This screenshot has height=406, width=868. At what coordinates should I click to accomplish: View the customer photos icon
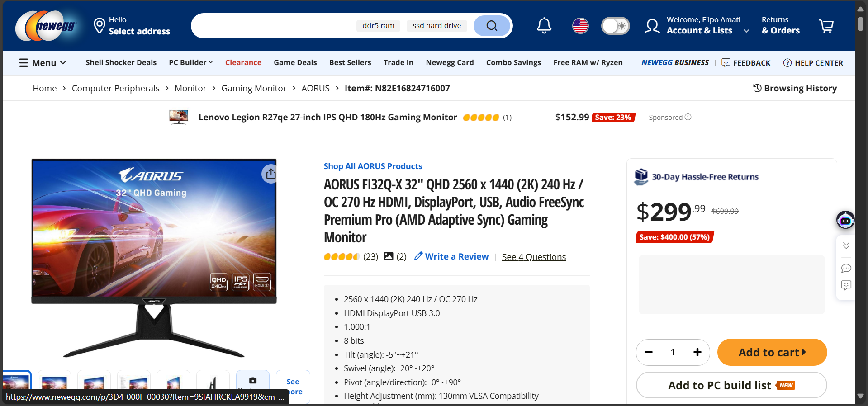(389, 256)
